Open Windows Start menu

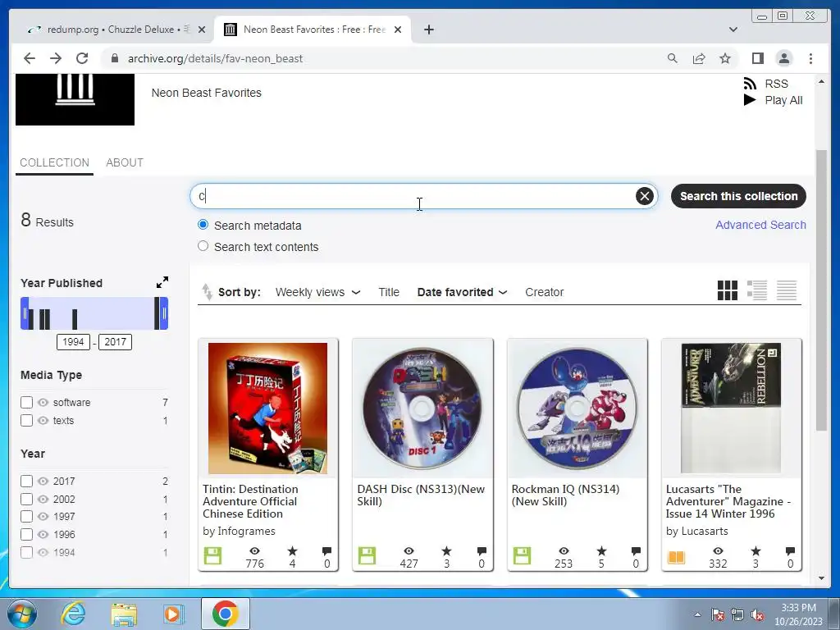coord(22,614)
